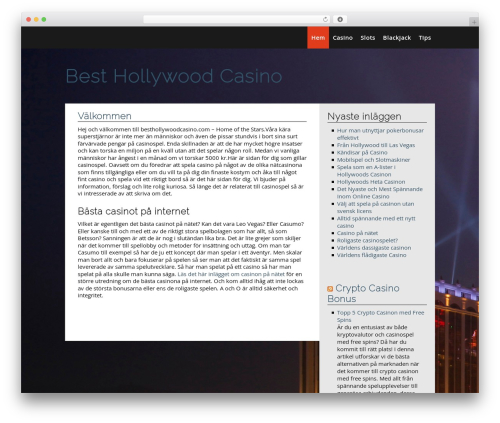500x423 pixels.
Task: Select the Hem menu item
Action: pos(318,38)
